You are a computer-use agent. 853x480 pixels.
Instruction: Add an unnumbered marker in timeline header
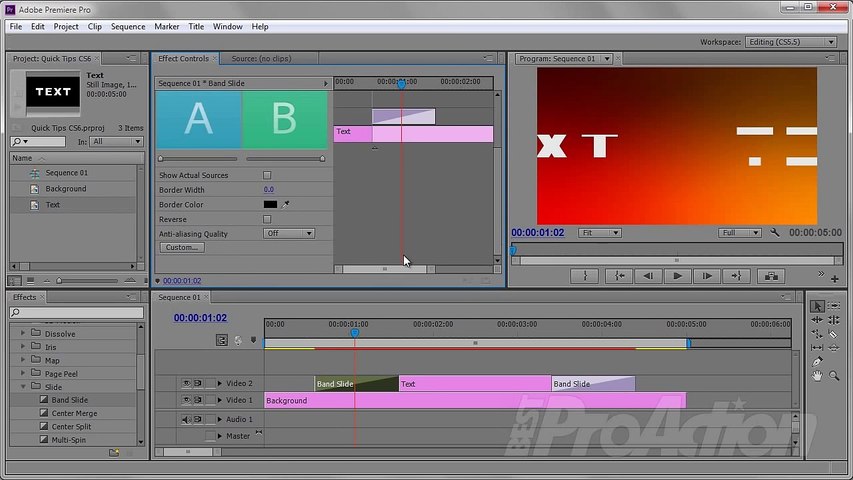pos(253,340)
